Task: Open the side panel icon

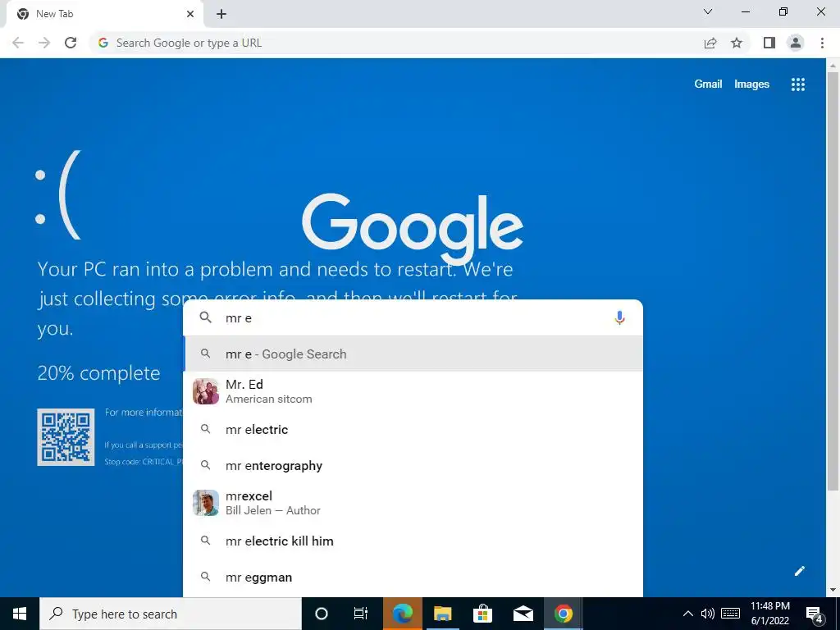Action: (769, 43)
